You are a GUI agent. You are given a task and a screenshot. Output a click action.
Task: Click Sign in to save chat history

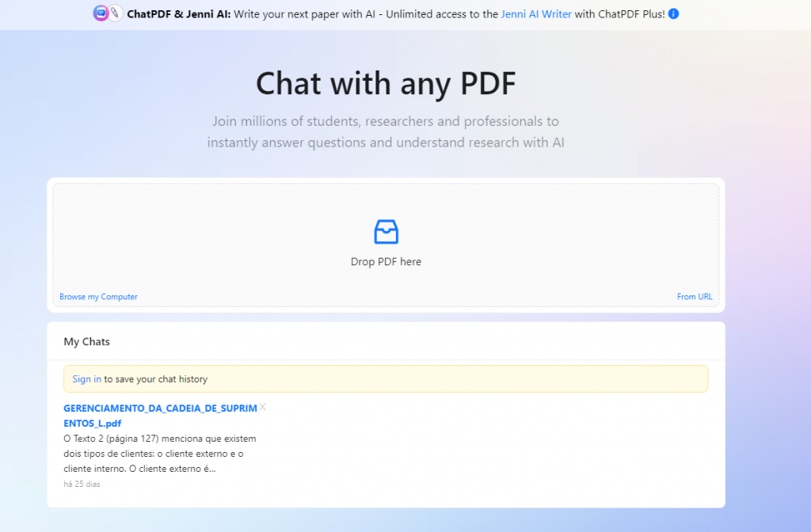pyautogui.click(x=87, y=379)
